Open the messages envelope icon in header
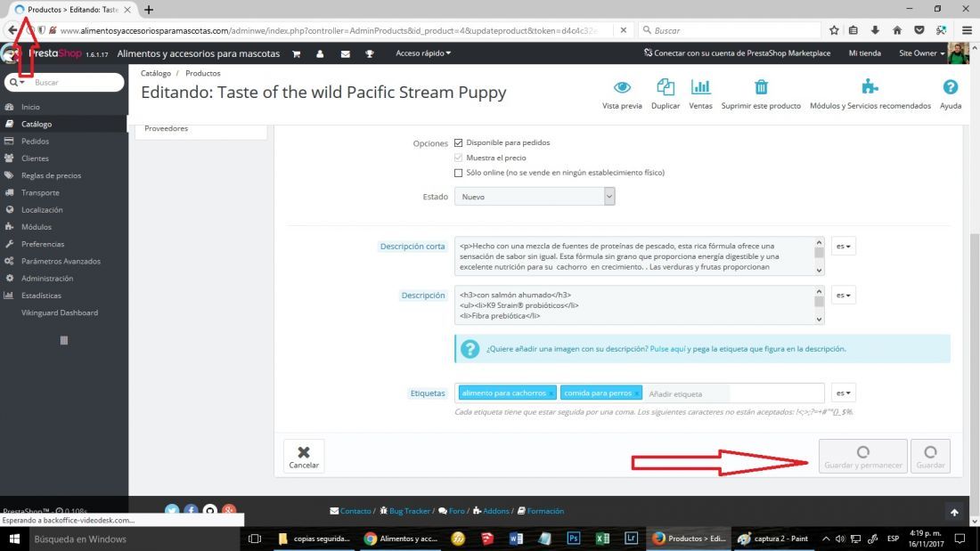 point(345,53)
